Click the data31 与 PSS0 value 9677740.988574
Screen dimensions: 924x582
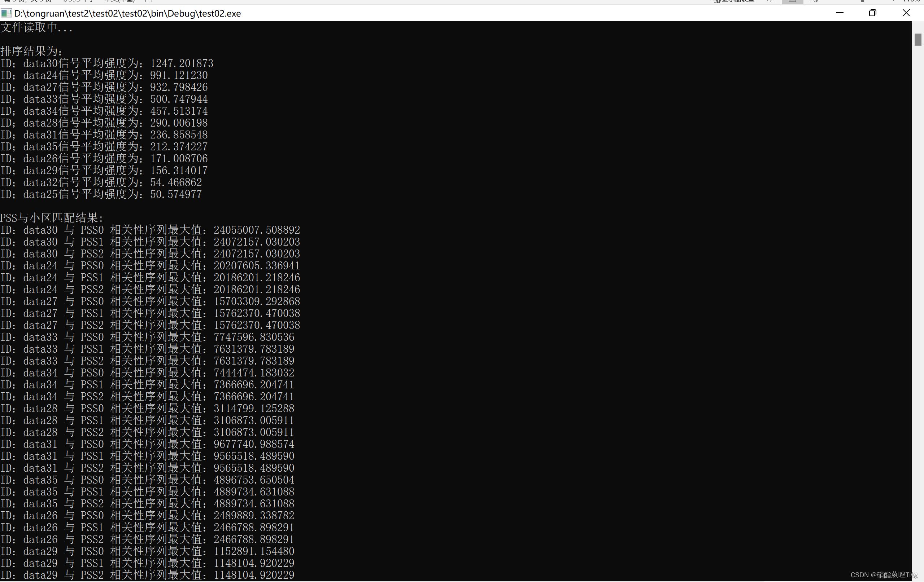coord(254,444)
